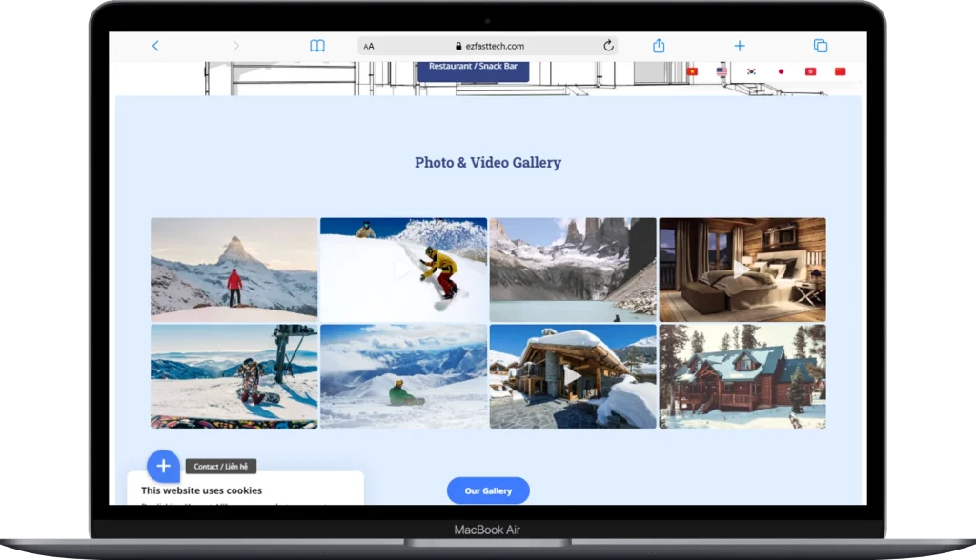Image resolution: width=976 pixels, height=560 pixels.
Task: Click the Our Gallery button
Action: click(488, 490)
